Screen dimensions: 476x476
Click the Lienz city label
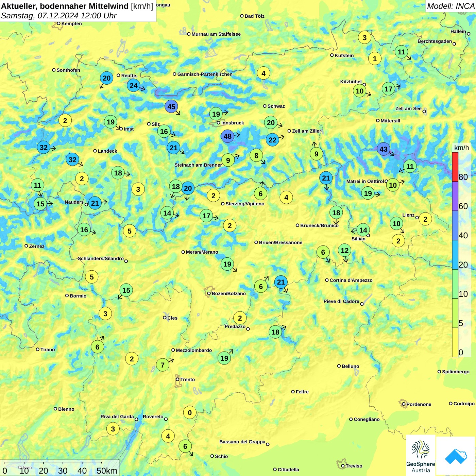coord(408,215)
